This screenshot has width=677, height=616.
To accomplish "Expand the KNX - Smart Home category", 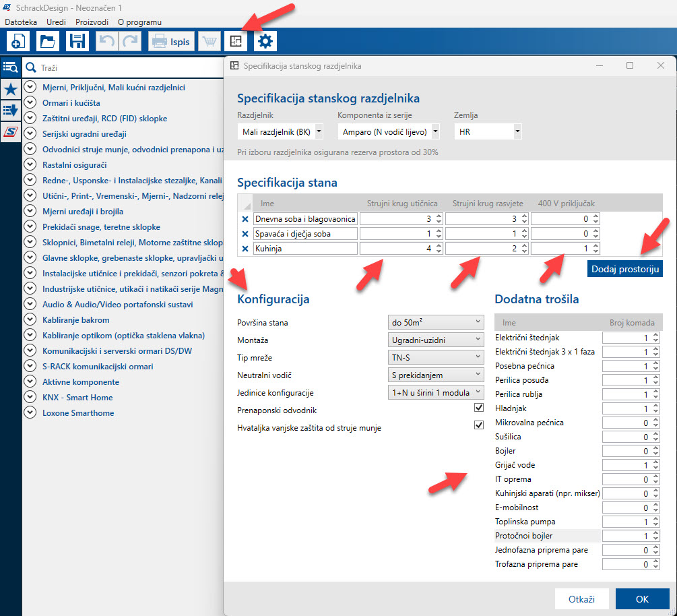I will [x=30, y=397].
